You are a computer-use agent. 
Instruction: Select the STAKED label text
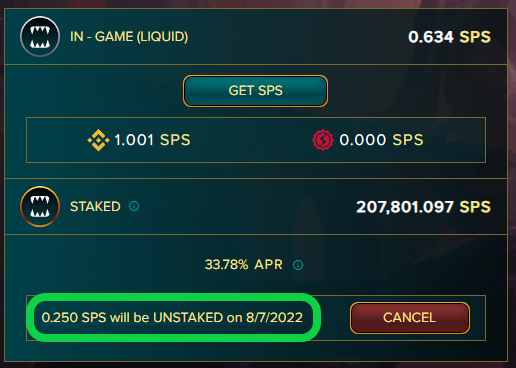(95, 207)
